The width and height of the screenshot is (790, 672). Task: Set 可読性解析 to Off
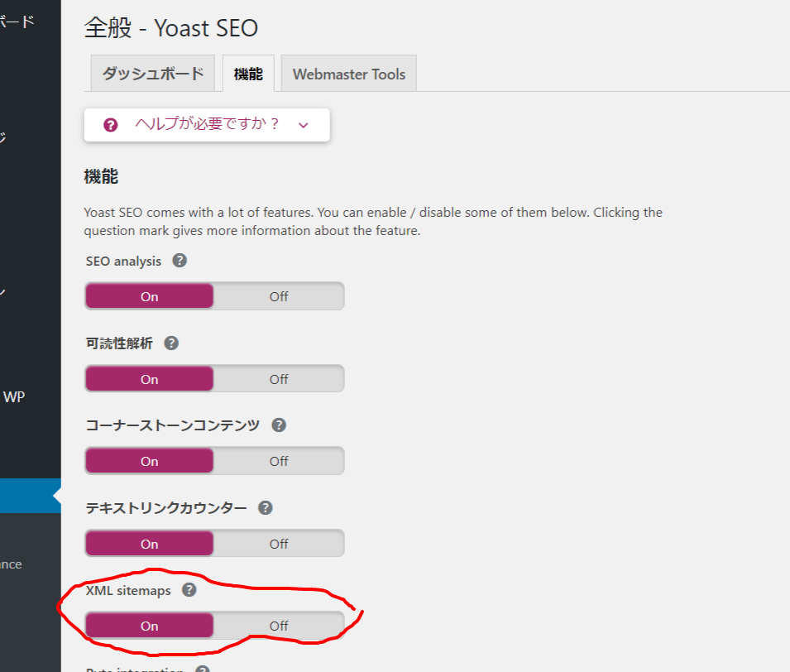pyautogui.click(x=279, y=378)
